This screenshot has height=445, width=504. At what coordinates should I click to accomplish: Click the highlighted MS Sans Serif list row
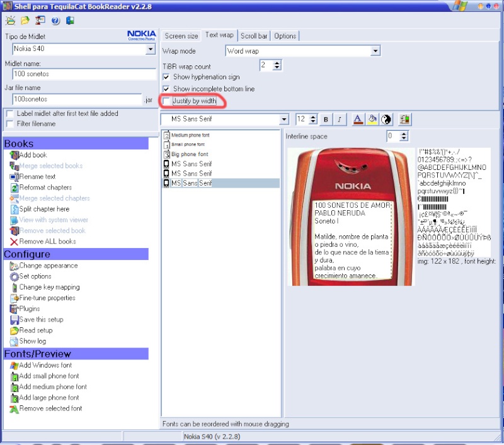[x=221, y=183]
